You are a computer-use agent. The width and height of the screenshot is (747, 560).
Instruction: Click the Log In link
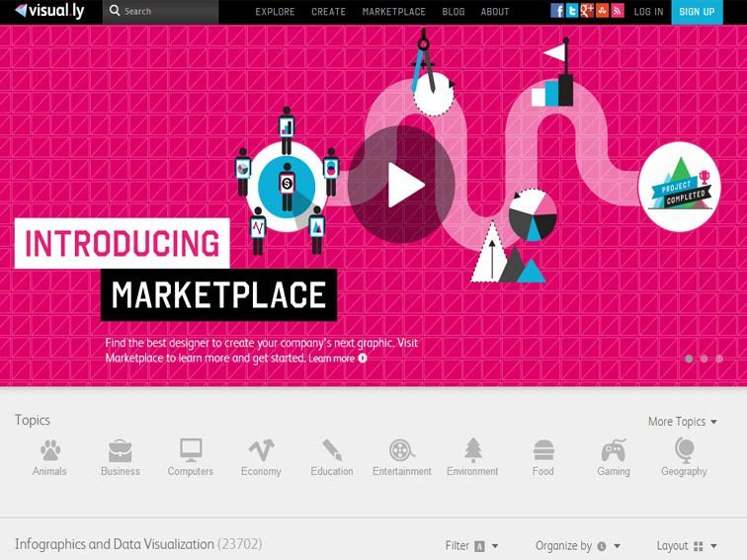648,12
